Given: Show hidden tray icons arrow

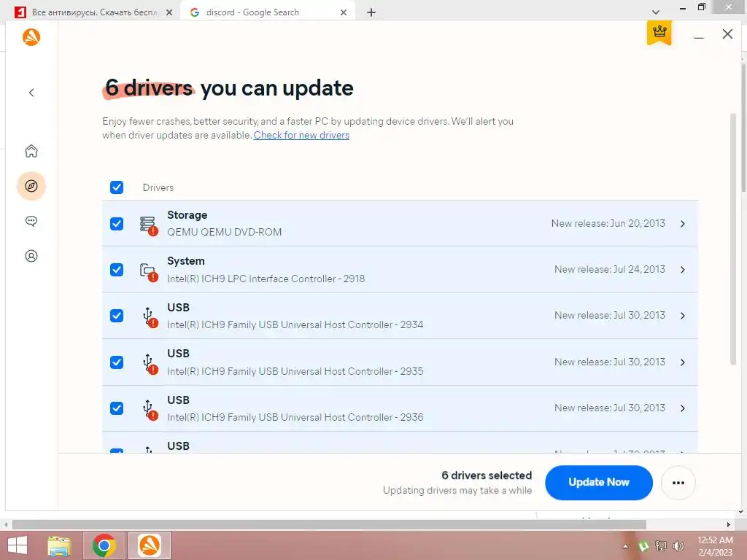Looking at the screenshot, I should [625, 546].
